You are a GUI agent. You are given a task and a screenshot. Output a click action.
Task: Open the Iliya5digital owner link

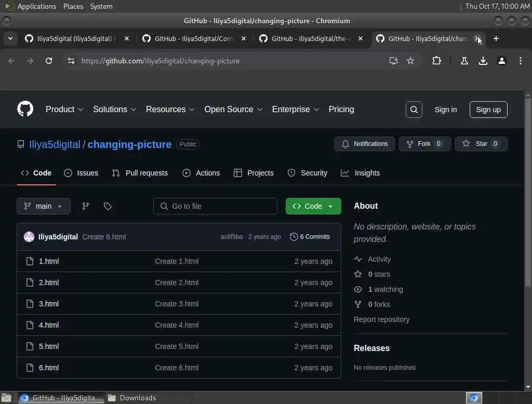[55, 144]
